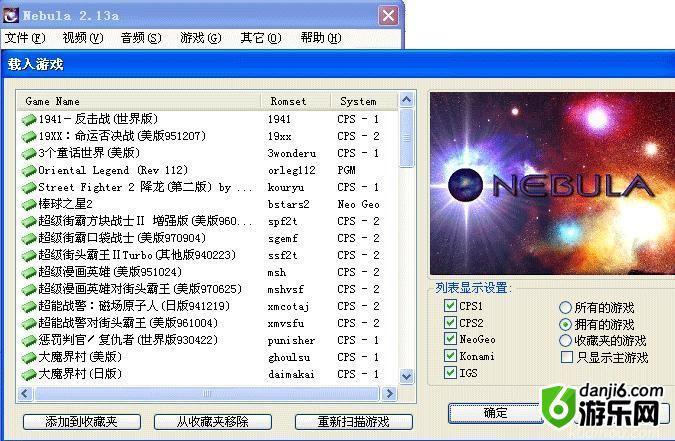This screenshot has width=675, height=441.
Task: Click the game list scroll up arrow
Action: point(406,100)
